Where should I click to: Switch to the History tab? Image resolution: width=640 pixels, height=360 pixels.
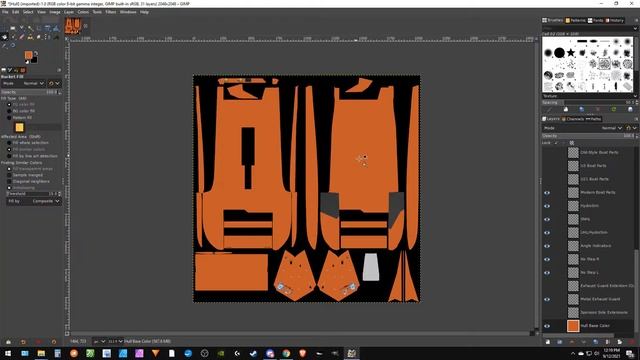coord(614,20)
